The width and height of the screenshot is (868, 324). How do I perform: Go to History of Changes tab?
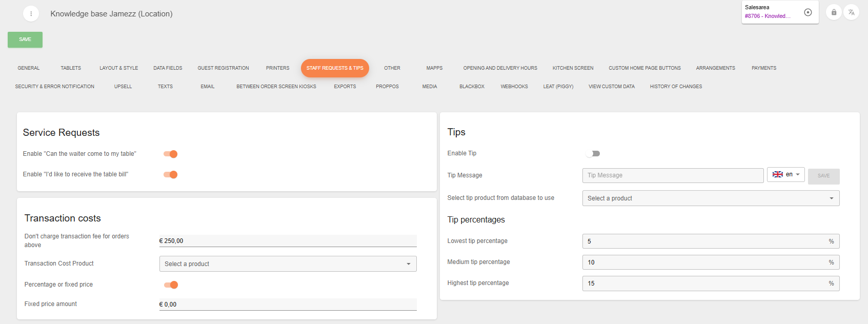pyautogui.click(x=676, y=87)
